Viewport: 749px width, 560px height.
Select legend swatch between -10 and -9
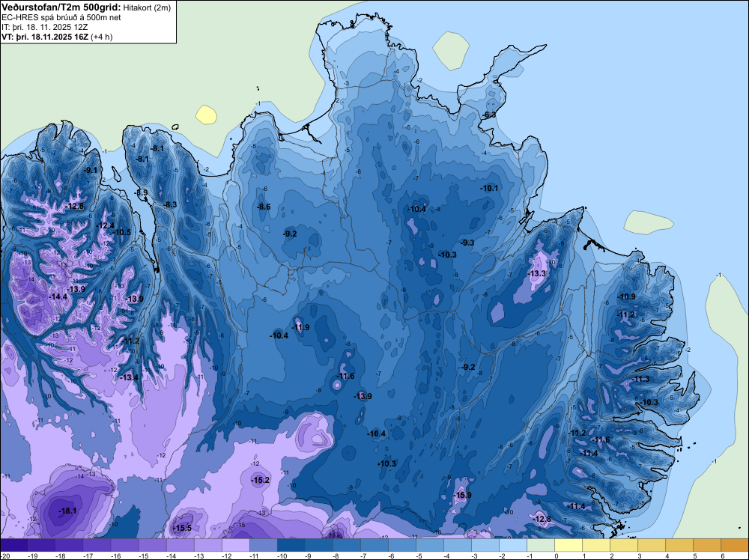291,545
